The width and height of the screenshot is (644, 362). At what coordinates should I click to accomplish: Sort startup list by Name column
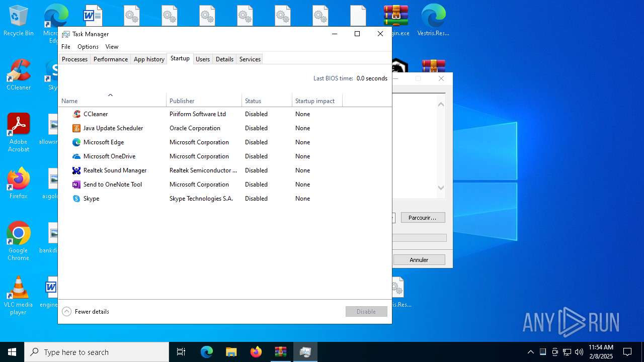tap(112, 101)
